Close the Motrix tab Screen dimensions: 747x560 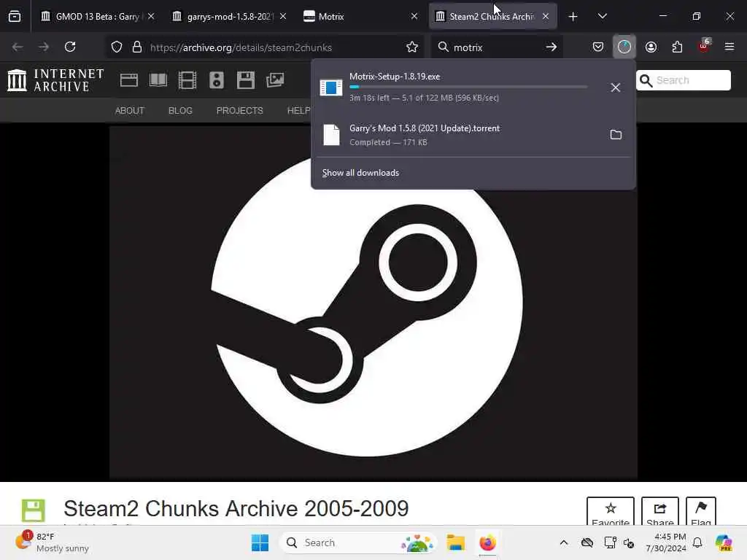coord(414,17)
